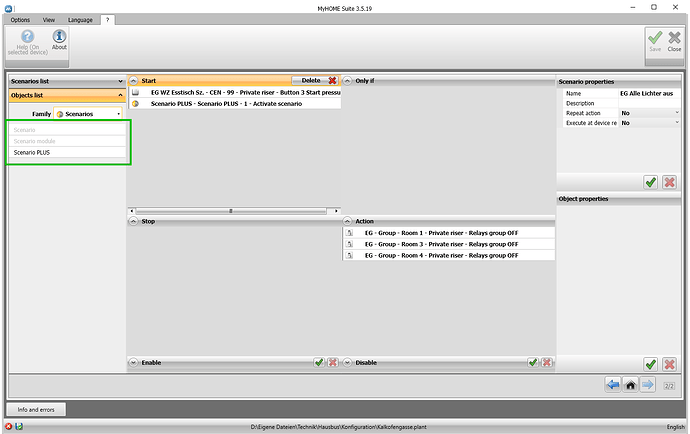Save the project with green checkmark

point(655,41)
